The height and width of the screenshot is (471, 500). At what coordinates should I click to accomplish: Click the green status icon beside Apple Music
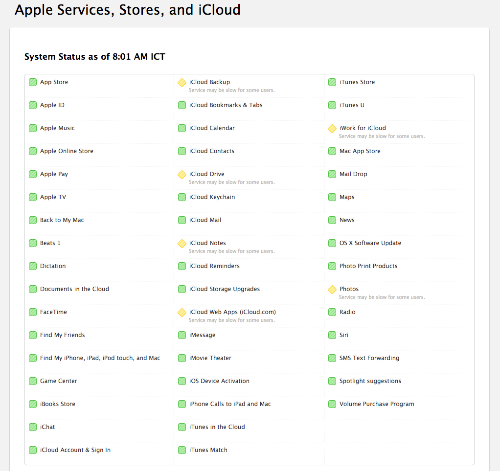click(x=33, y=128)
